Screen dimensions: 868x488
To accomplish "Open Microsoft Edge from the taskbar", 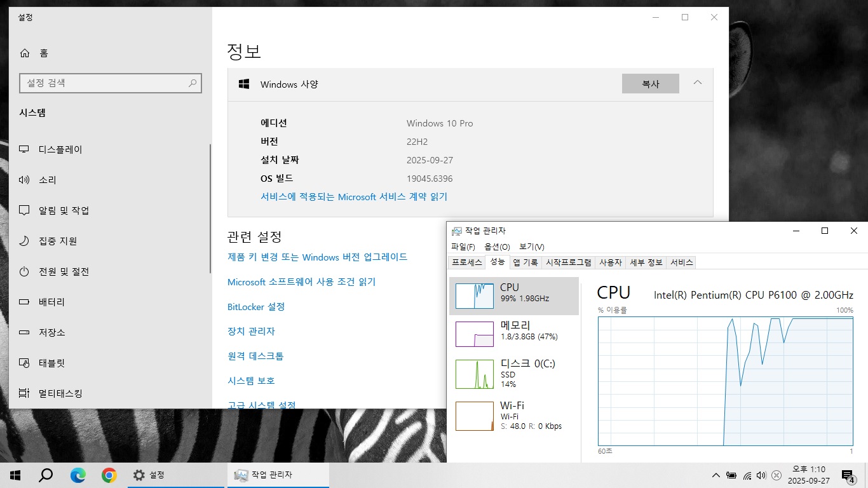I will pyautogui.click(x=78, y=475).
